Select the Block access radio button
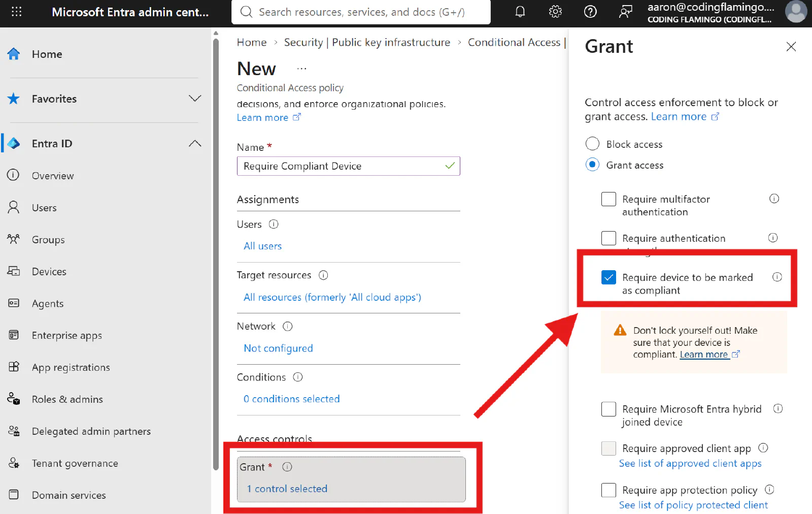 coord(592,144)
